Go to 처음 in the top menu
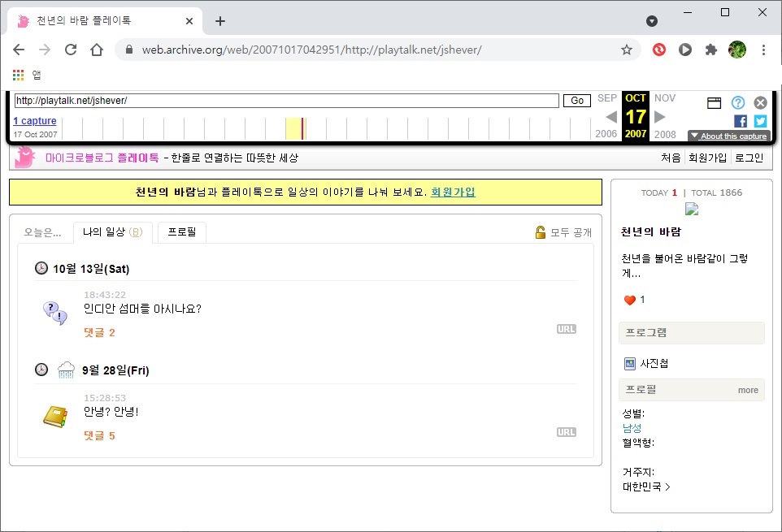 (671, 158)
